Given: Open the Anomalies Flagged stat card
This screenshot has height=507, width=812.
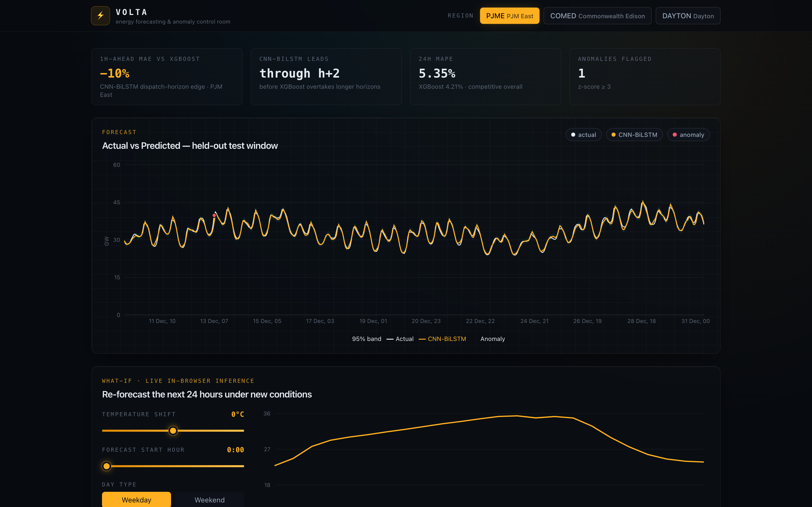Looking at the screenshot, I should click(645, 77).
